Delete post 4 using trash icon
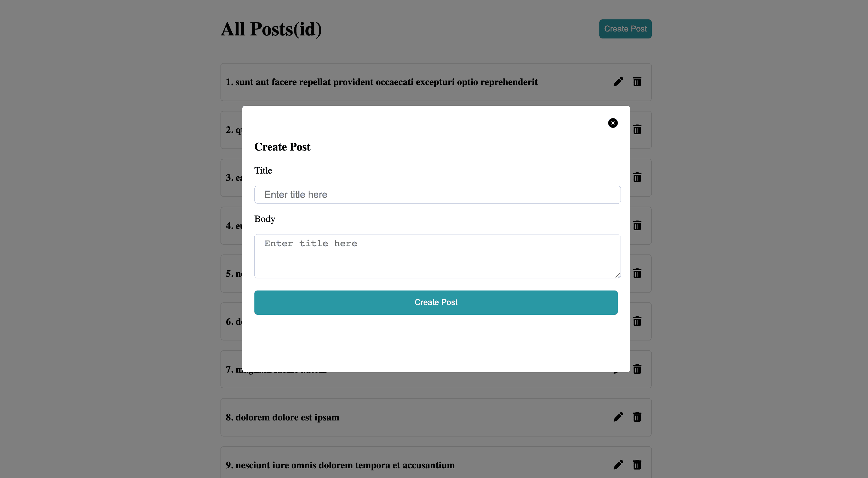This screenshot has height=478, width=868. (x=637, y=225)
